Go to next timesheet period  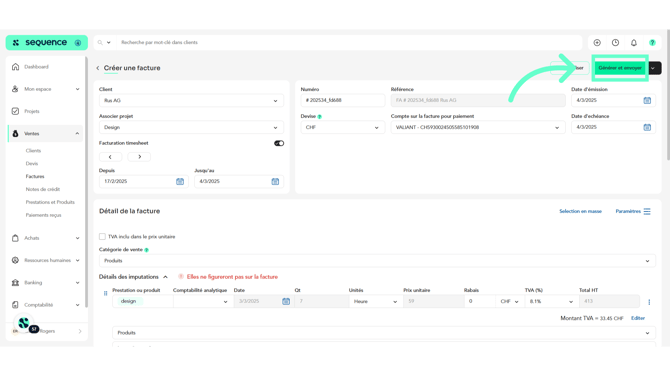point(139,157)
